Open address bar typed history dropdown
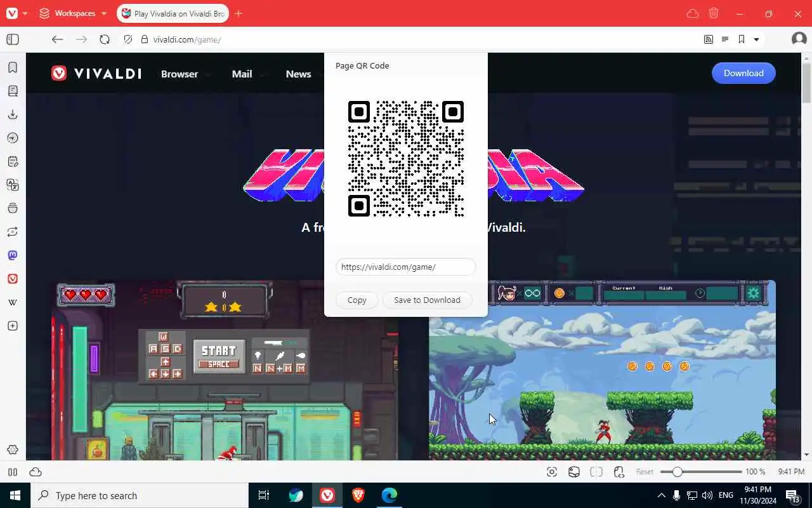812x508 pixels. [756, 39]
